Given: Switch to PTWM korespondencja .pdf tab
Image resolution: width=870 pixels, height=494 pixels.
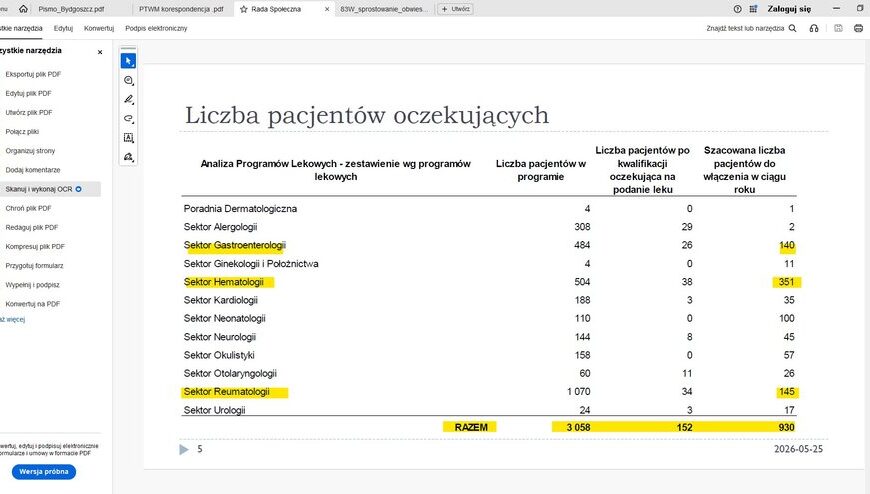Looking at the screenshot, I should tap(181, 9).
